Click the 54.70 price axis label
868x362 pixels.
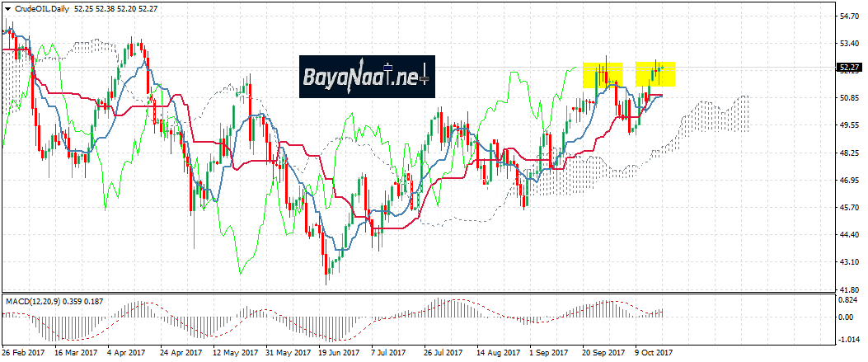pos(847,16)
